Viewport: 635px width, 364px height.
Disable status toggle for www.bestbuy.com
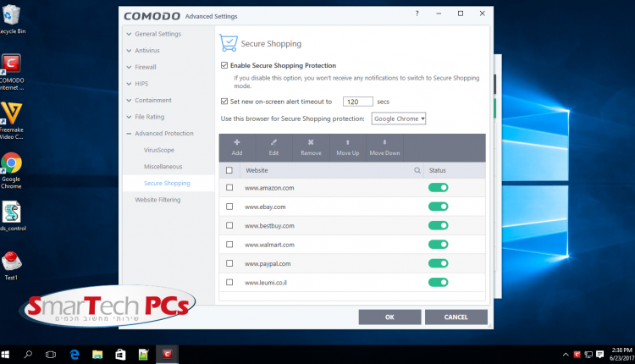click(x=439, y=225)
